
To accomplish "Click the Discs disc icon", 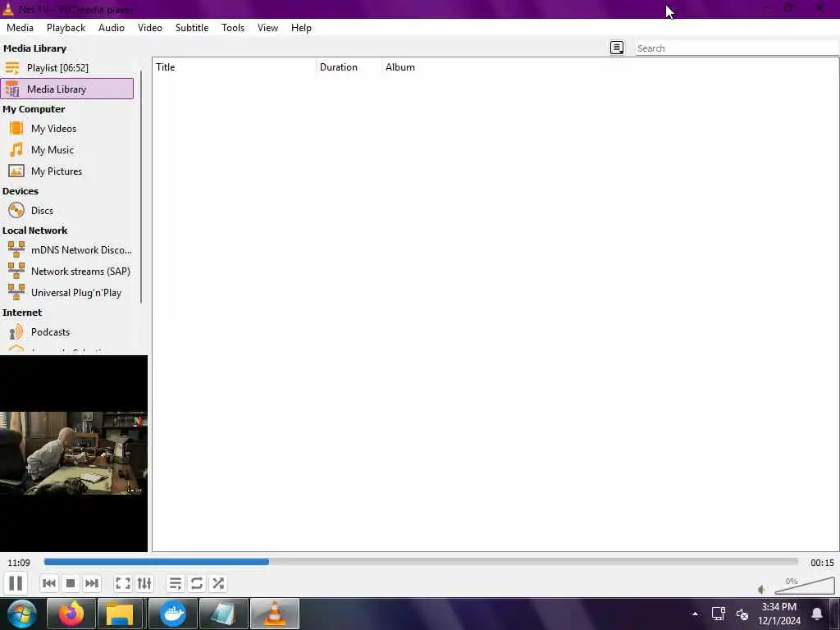I will pos(16,210).
